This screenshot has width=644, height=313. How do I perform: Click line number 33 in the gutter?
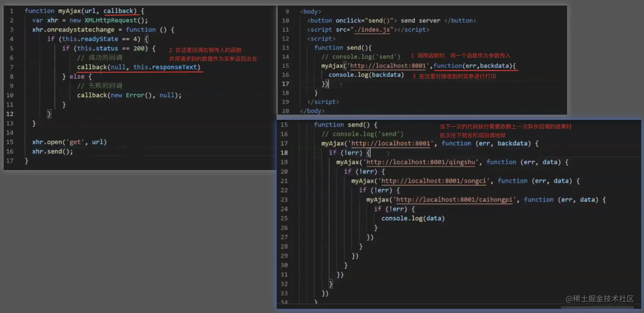pyautogui.click(x=284, y=293)
